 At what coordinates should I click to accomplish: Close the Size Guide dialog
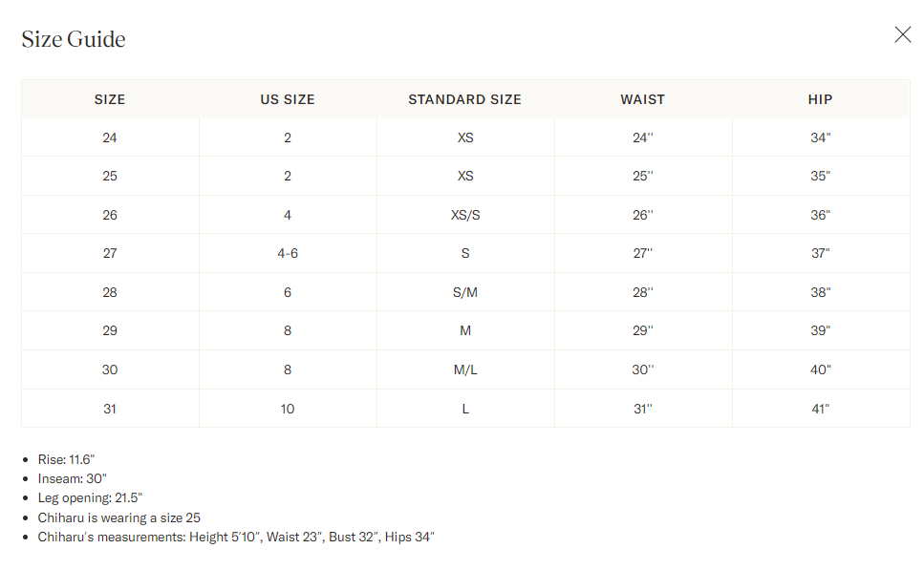[x=902, y=34]
